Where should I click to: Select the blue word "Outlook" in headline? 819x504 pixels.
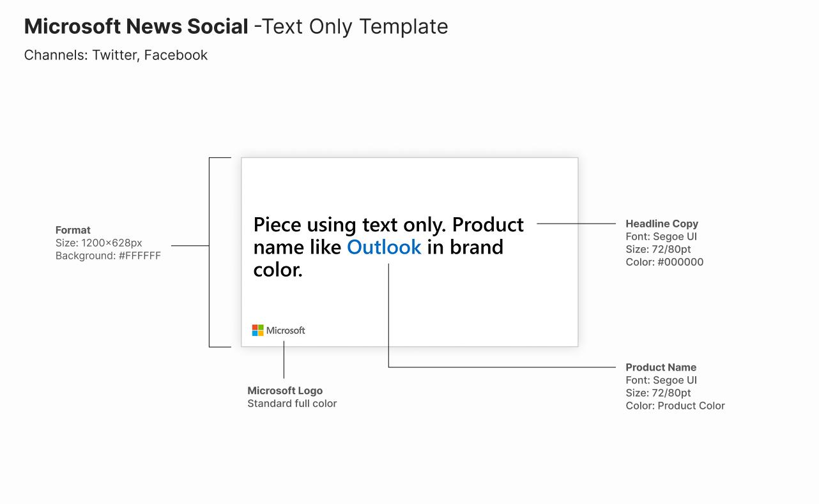point(384,247)
